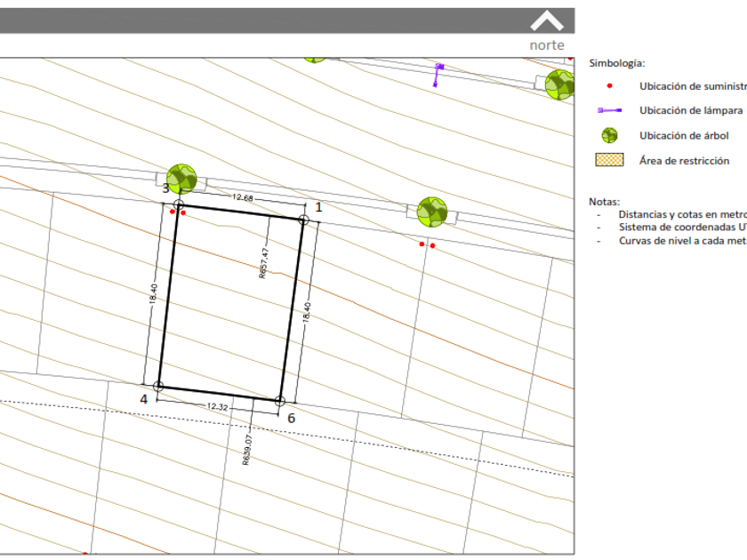Click the 18.40 dimension on the right side

click(x=307, y=312)
